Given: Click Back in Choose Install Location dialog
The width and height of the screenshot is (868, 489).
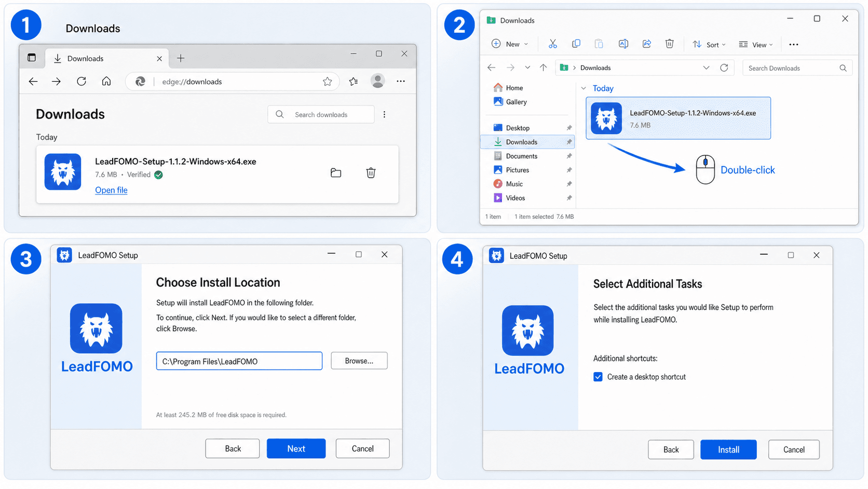Looking at the screenshot, I should click(x=233, y=448).
